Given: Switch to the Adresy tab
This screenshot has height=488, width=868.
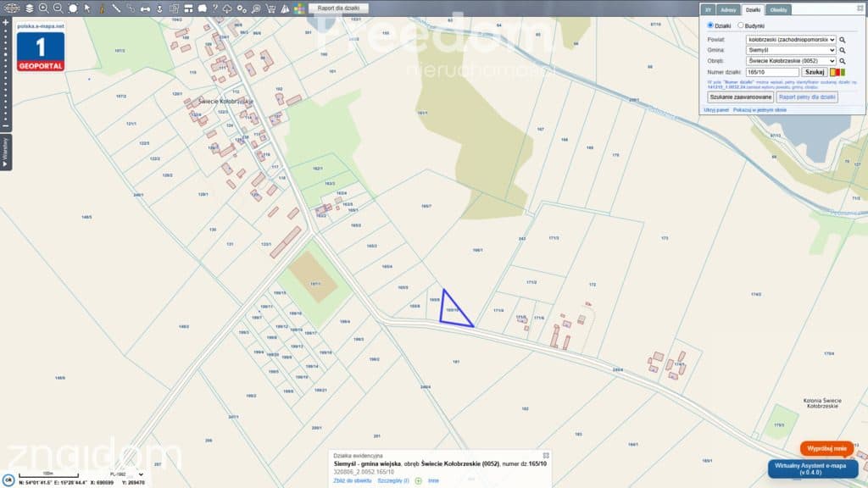Looking at the screenshot, I should pyautogui.click(x=728, y=10).
